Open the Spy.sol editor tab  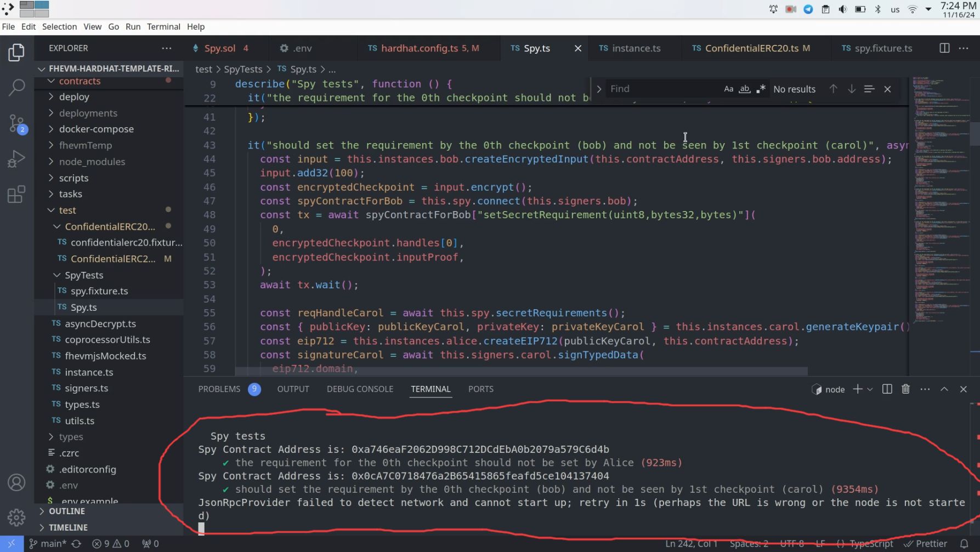[221, 48]
